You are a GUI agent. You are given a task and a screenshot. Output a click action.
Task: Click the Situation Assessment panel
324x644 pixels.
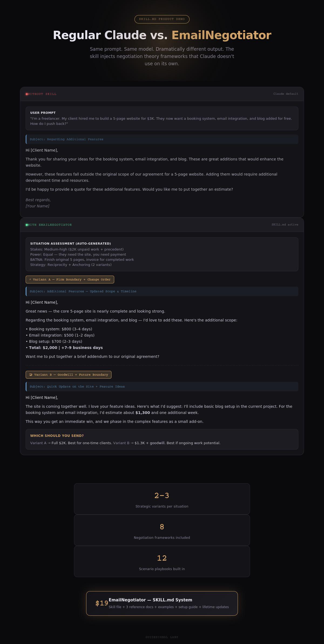162,254
